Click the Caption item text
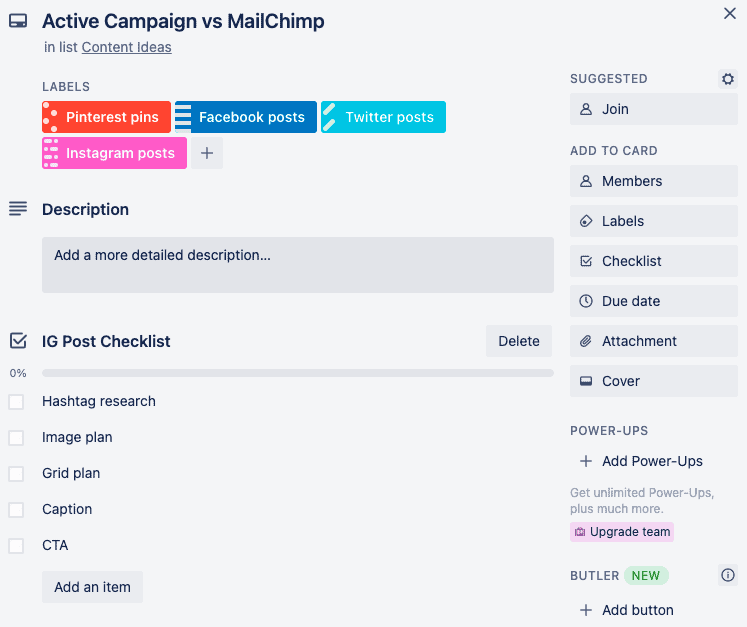 (67, 509)
